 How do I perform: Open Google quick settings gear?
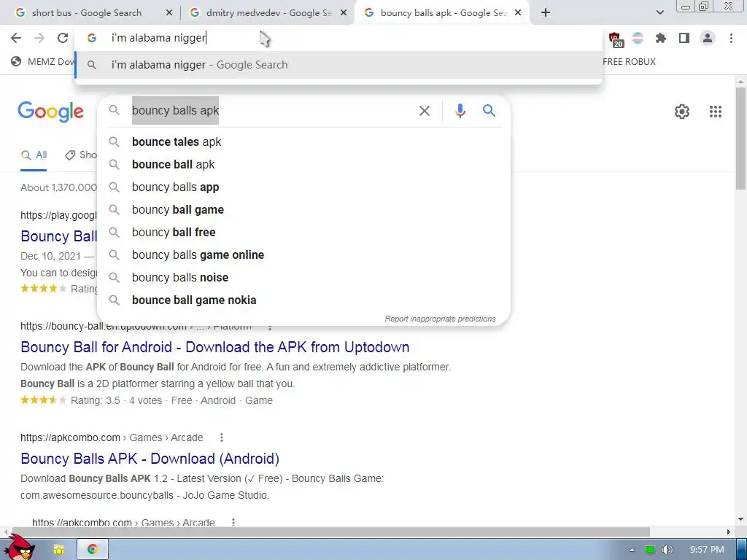click(682, 112)
